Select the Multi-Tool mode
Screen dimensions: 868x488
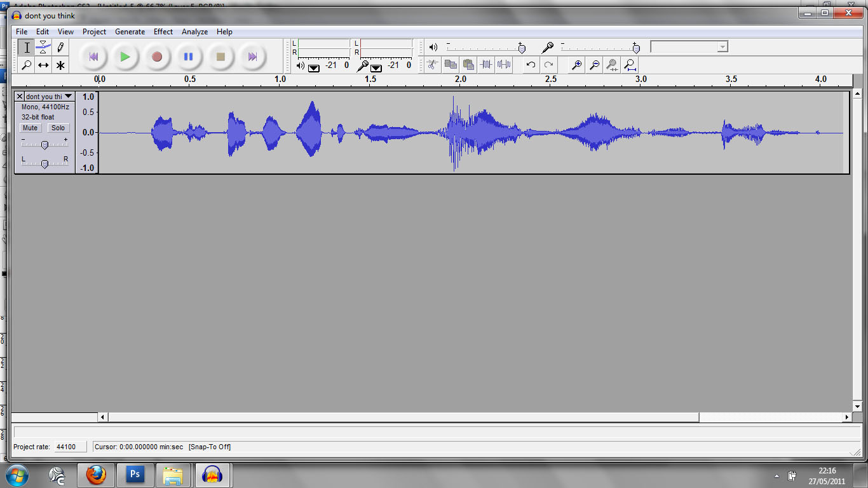click(60, 64)
